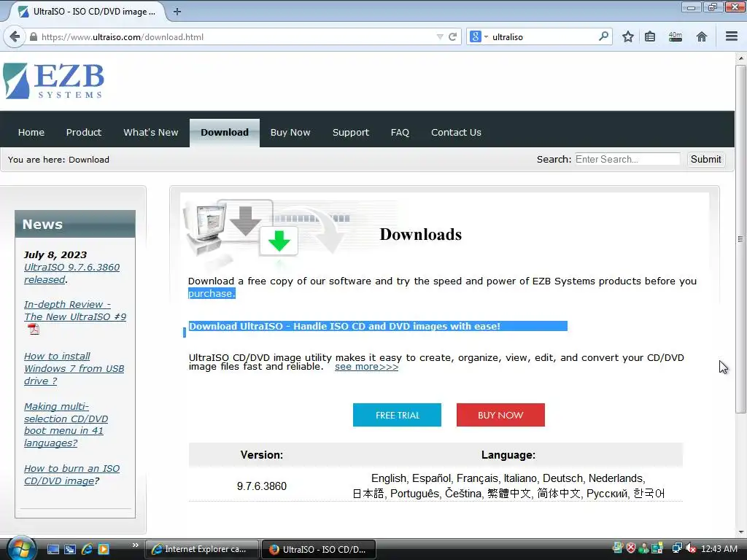Open the Buy Now navigation item
747x560 pixels.
click(290, 133)
